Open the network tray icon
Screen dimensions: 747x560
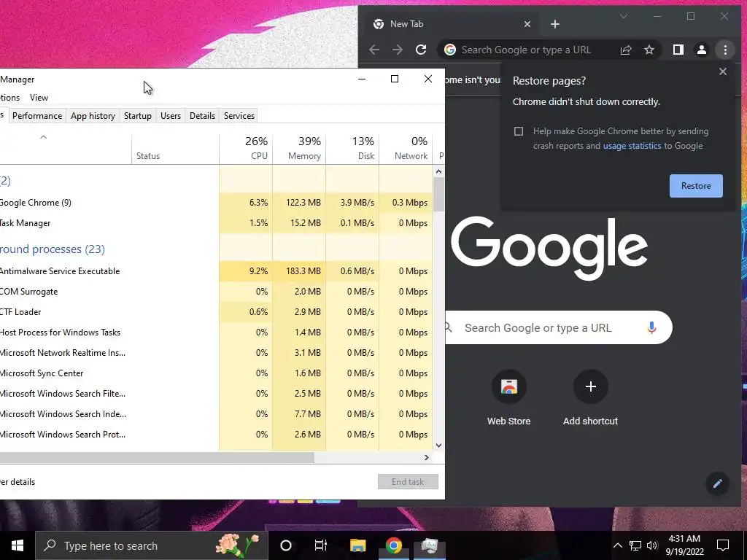(x=635, y=545)
